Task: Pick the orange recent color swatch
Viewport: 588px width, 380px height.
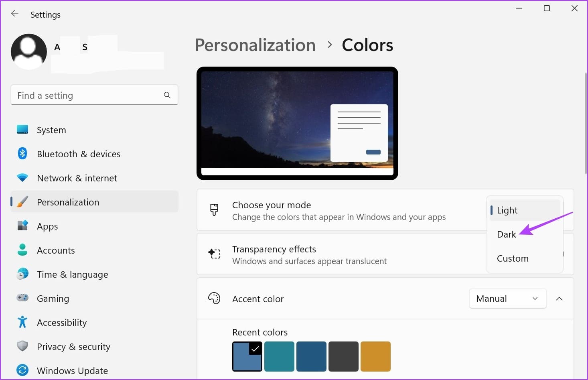Action: 375,356
